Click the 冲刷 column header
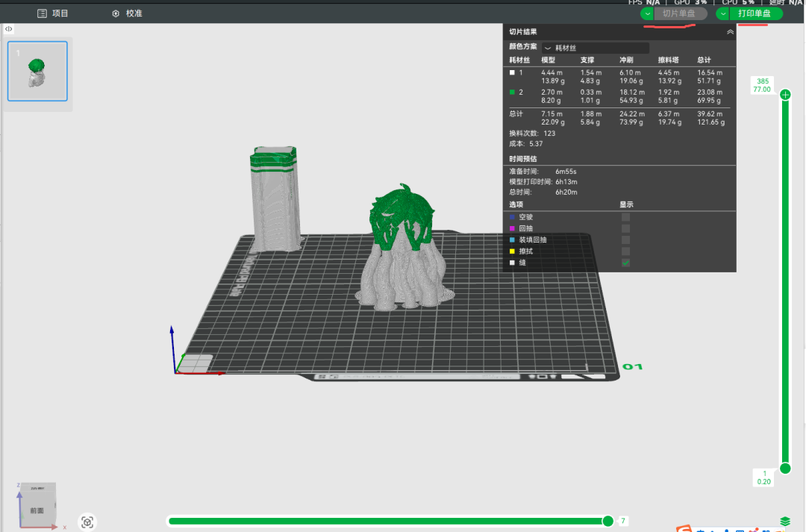This screenshot has width=806, height=532. pyautogui.click(x=626, y=60)
